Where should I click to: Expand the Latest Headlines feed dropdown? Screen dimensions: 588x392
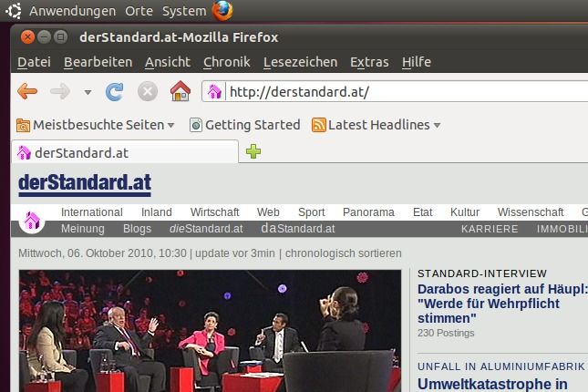(377, 125)
